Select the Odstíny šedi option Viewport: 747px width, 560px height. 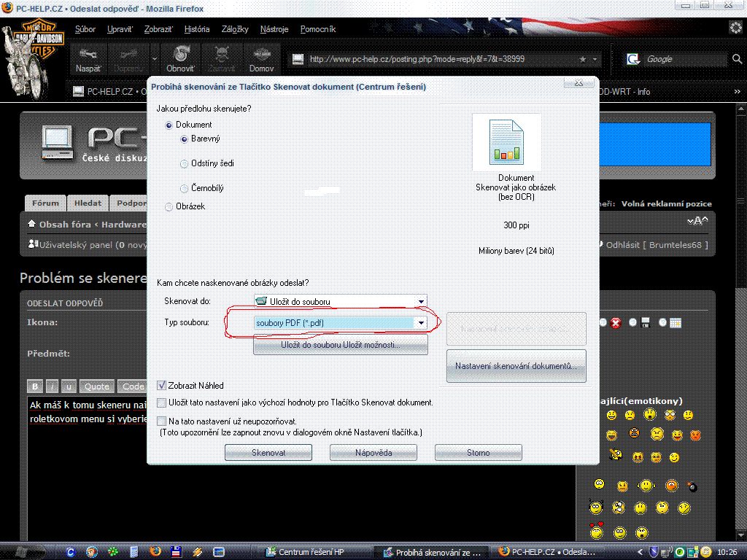point(184,164)
